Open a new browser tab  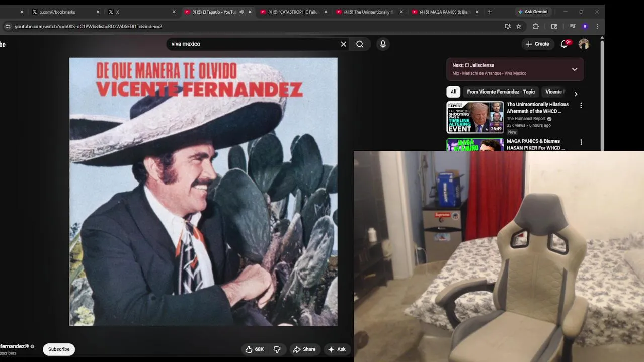tap(490, 12)
